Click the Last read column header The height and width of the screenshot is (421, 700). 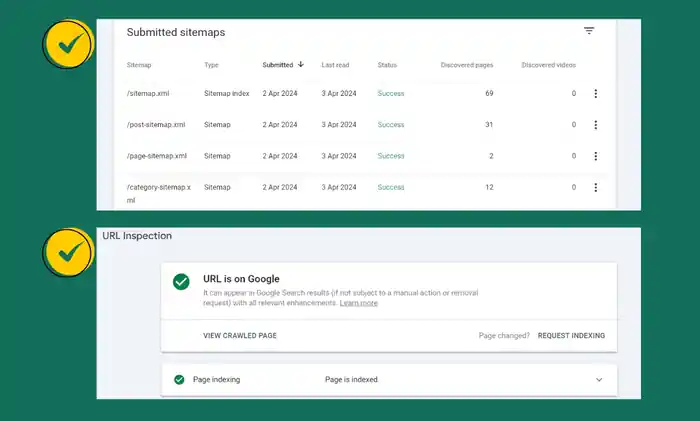(x=335, y=65)
